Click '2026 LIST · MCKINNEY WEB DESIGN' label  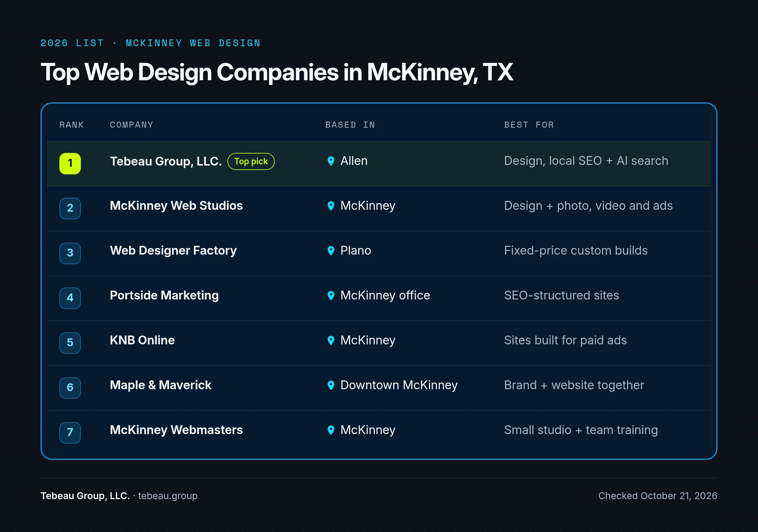pyautogui.click(x=151, y=43)
